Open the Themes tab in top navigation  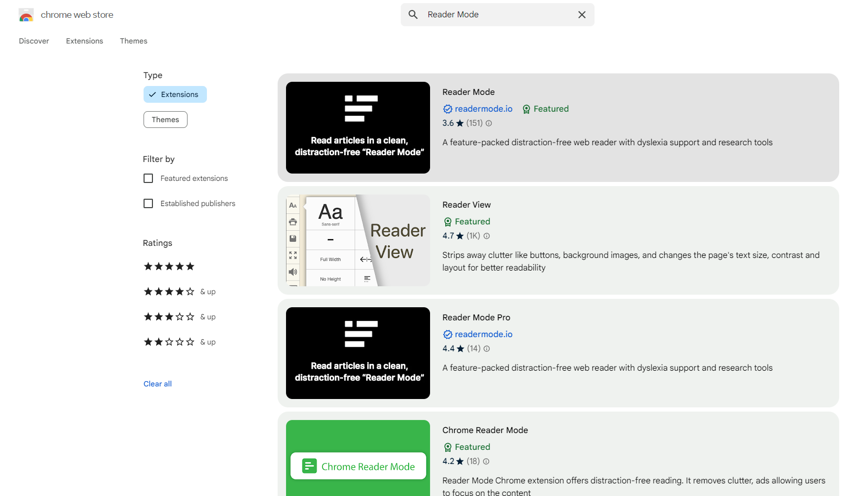(x=134, y=41)
